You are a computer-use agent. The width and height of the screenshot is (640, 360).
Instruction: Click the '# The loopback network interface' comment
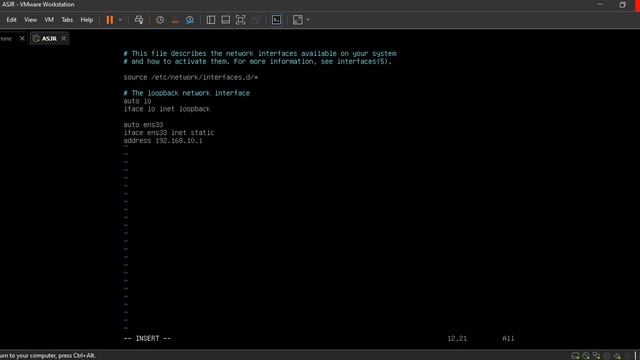[187, 93]
